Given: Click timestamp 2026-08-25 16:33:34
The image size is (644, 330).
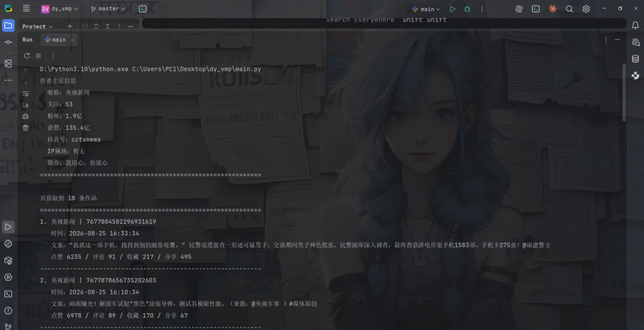Looking at the screenshot, I should pos(104,233).
